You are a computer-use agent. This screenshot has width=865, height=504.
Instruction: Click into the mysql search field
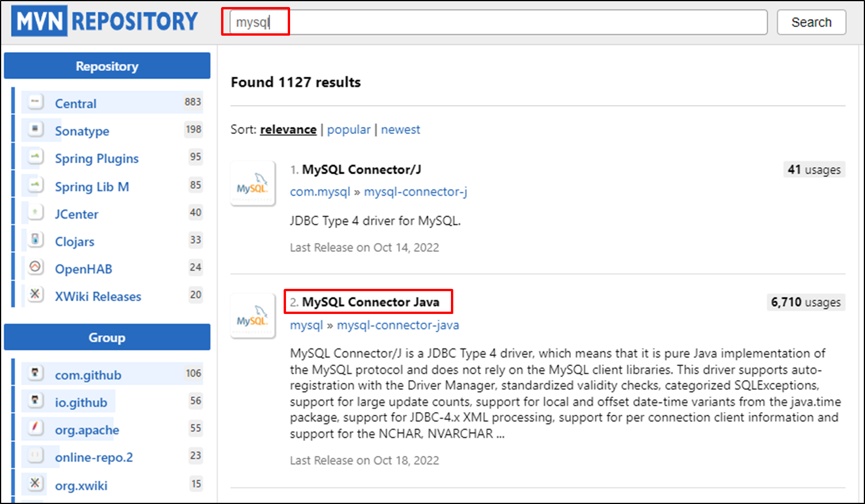[498, 22]
